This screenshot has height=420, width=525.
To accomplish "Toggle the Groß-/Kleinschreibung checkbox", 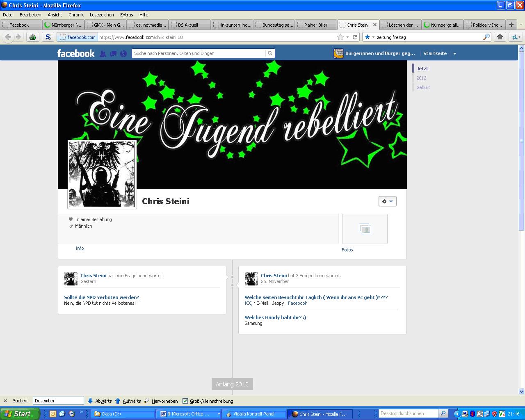I will [x=185, y=401].
